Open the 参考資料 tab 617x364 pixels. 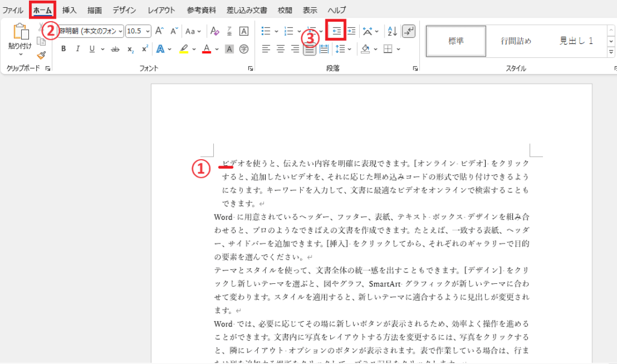pyautogui.click(x=201, y=10)
